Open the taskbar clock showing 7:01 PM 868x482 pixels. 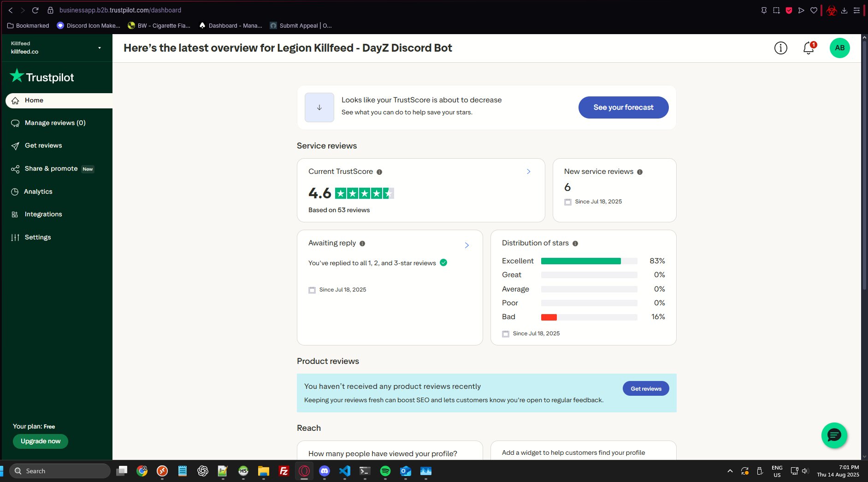838,471
